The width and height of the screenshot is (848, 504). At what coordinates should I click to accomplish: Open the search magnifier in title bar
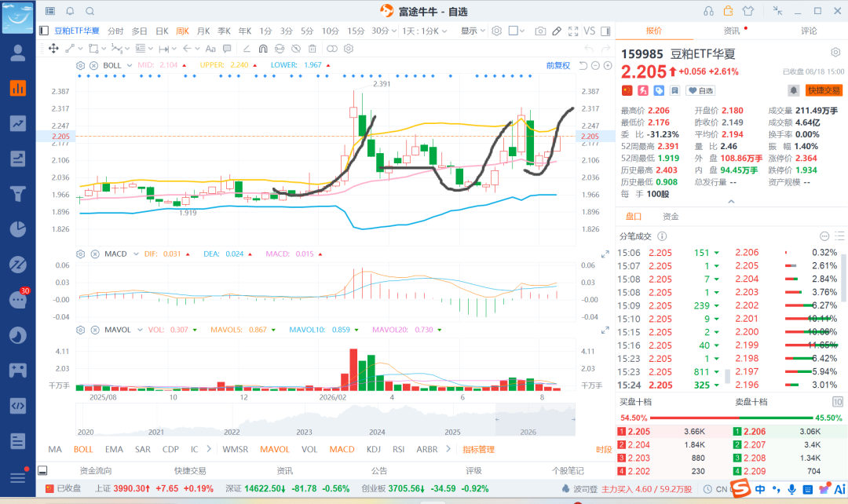click(x=90, y=11)
